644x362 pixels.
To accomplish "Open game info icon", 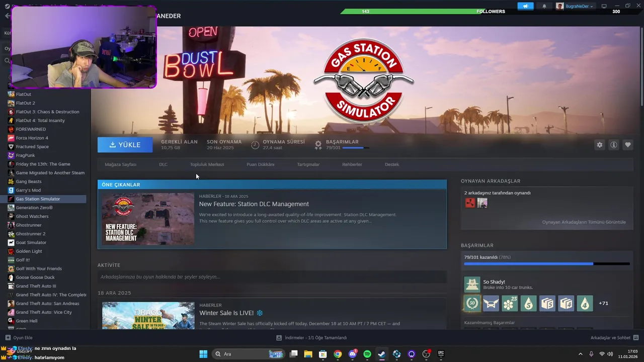I will tap(614, 145).
